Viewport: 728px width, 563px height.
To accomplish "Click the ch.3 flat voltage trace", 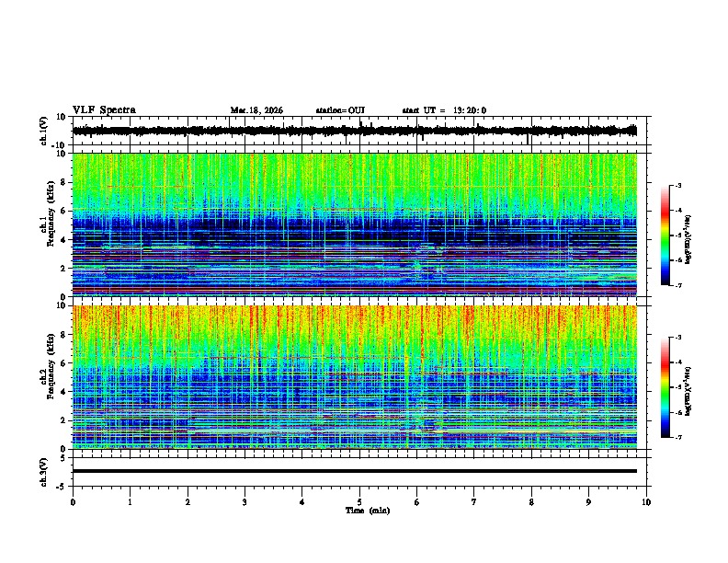I will (355, 471).
